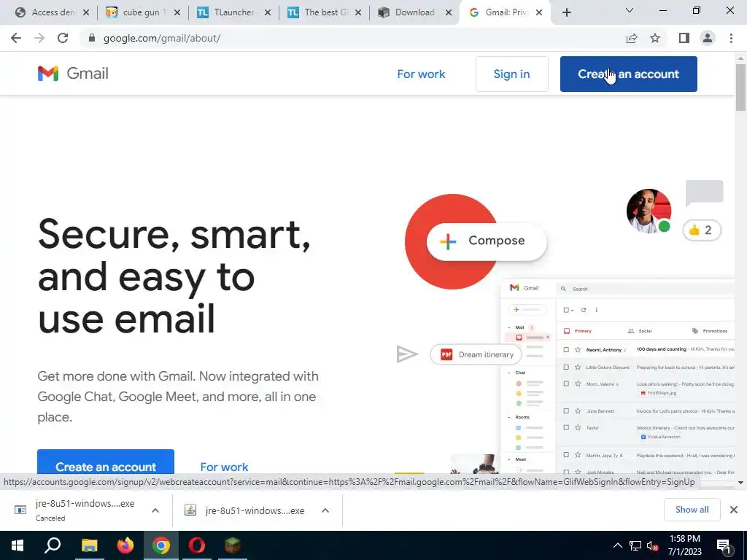Show hidden system tray icons
Image resolution: width=747 pixels, height=560 pixels.
617,545
